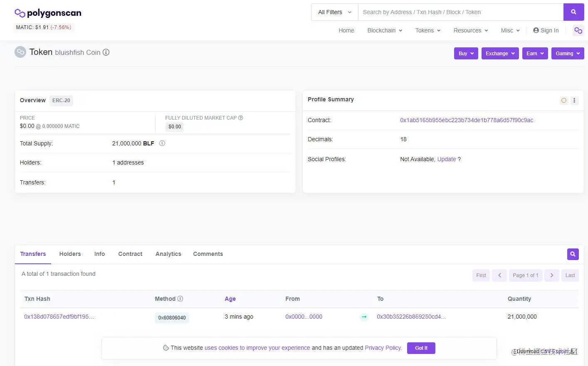
Task: Open the From address 0x0000...0000
Action: tap(304, 317)
